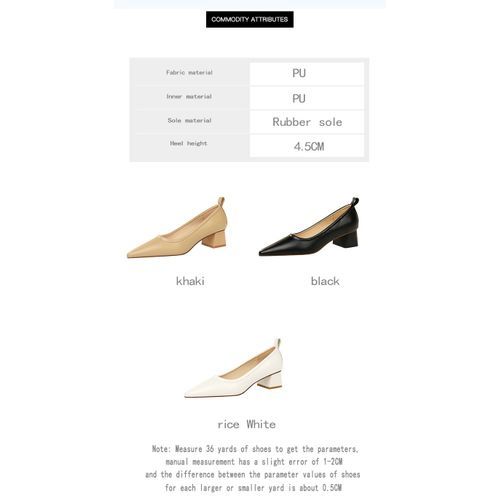Click the Sole material row label
The width and height of the screenshot is (500, 500).
pyautogui.click(x=189, y=120)
